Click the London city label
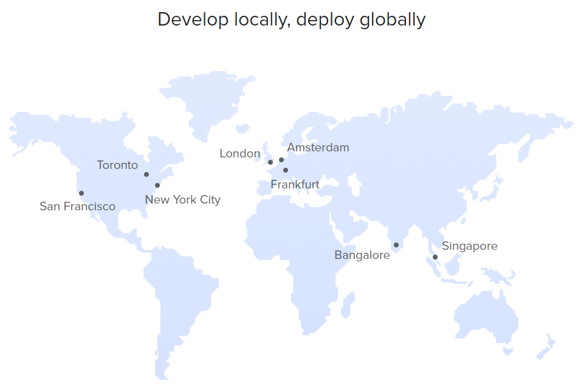Image resolution: width=581 pixels, height=392 pixels. point(240,153)
